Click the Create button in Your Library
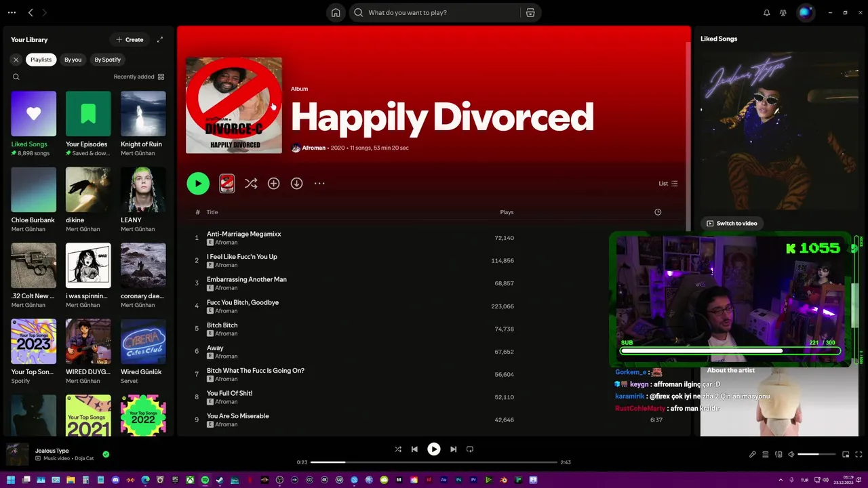868x488 pixels. pos(130,39)
